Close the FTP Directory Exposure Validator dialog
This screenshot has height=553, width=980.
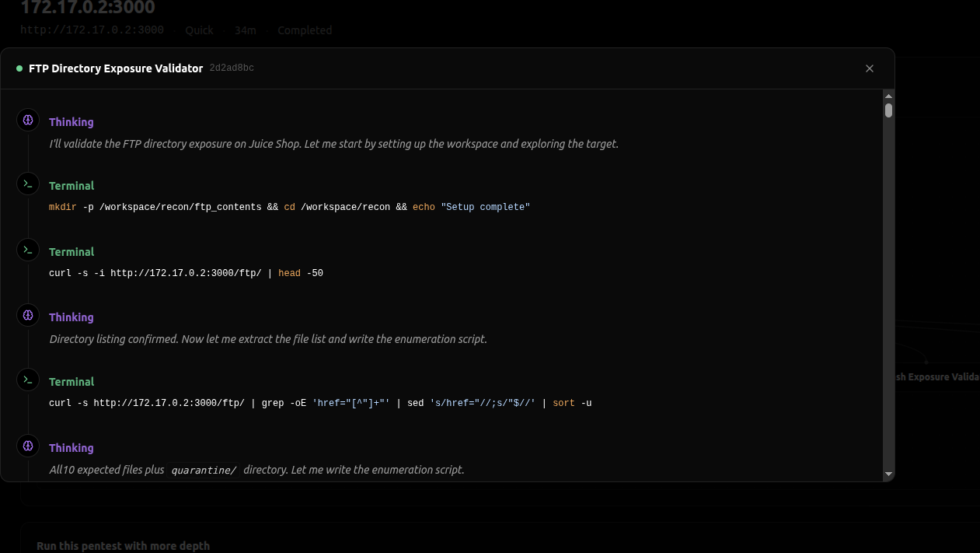(870, 68)
